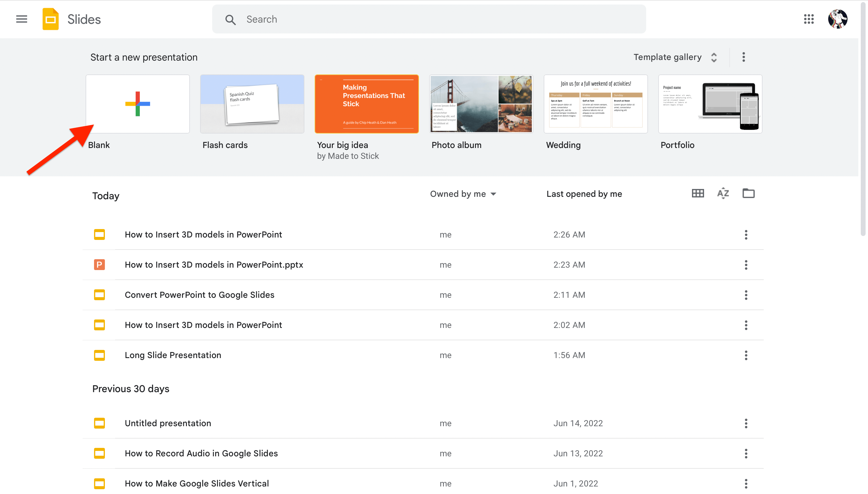Expand the Template gallery
This screenshot has height=494, width=868.
coord(675,57)
